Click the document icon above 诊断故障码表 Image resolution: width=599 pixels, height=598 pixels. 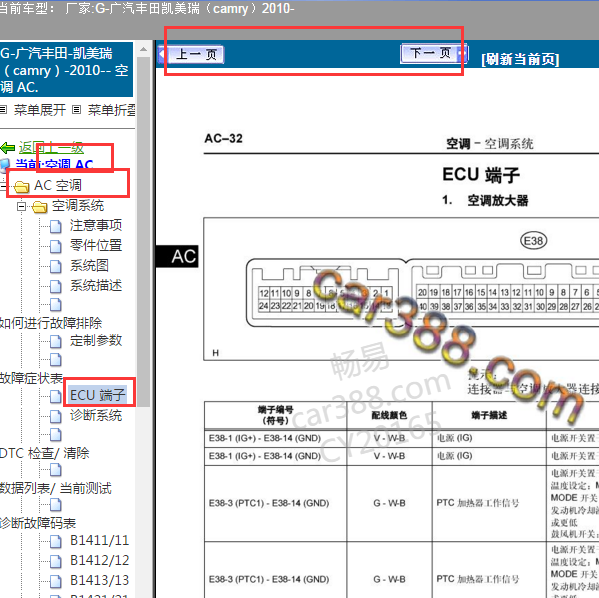tap(56, 505)
